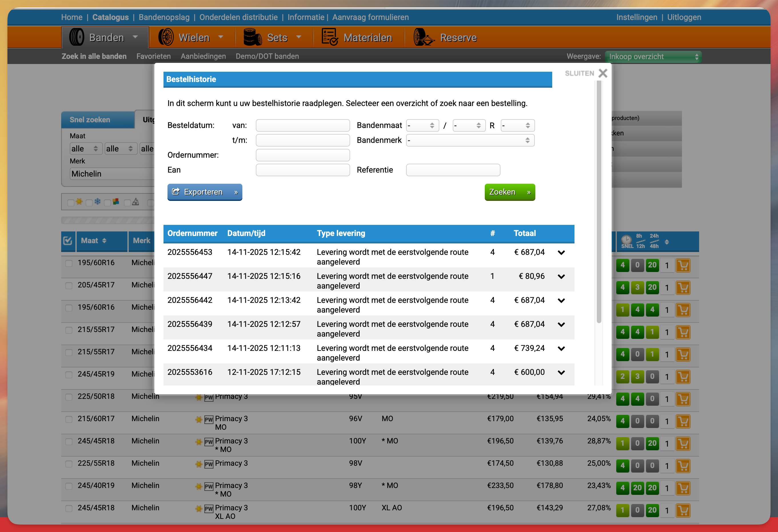Switch to the Aanbiedingen tab

coord(203,56)
